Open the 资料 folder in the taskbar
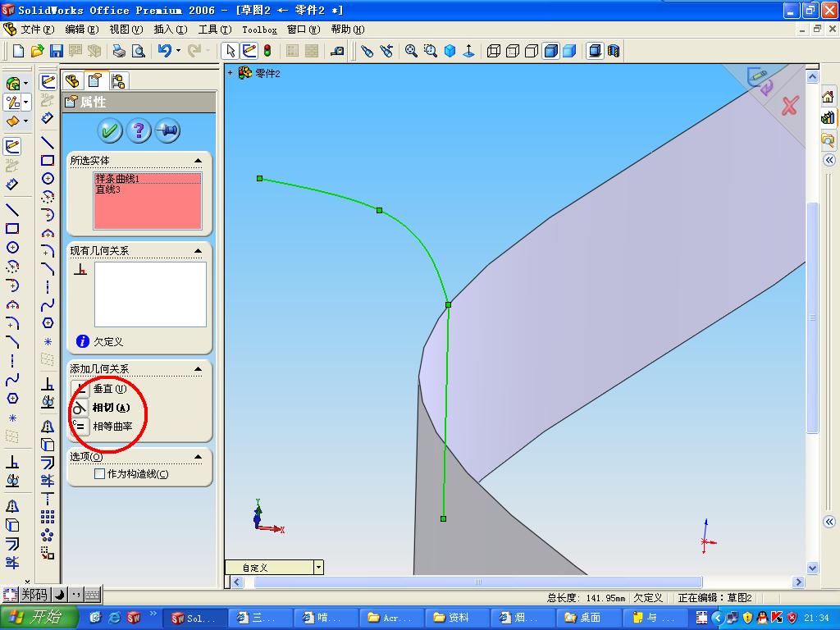The width and height of the screenshot is (840, 630). pos(457,618)
